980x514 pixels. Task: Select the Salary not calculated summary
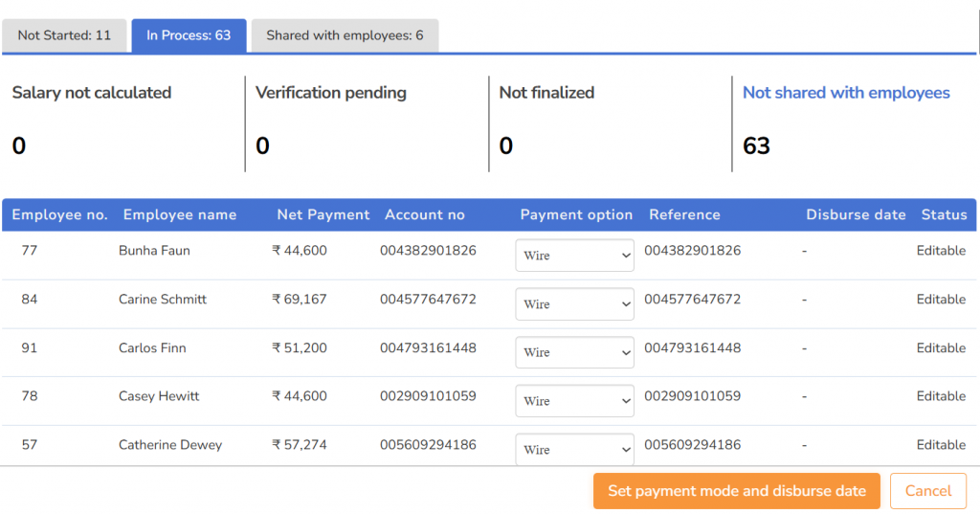coord(92,93)
